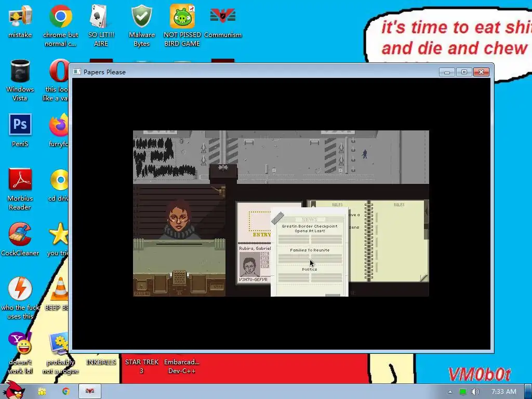Turn the rulebook page corner
The width and height of the screenshot is (532, 399).
[424, 278]
